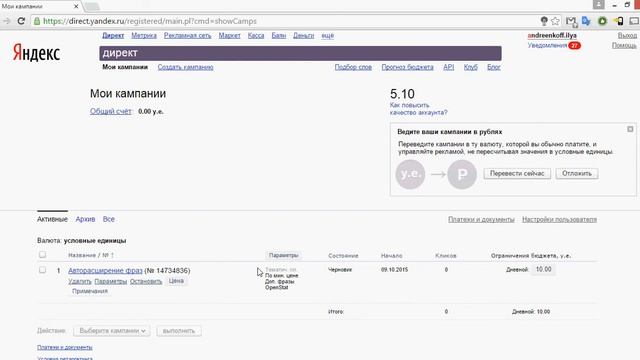Screen dimensions: 640x360
Task: Click 'Как повысить качество аккаунта?' link
Action: coord(418,109)
